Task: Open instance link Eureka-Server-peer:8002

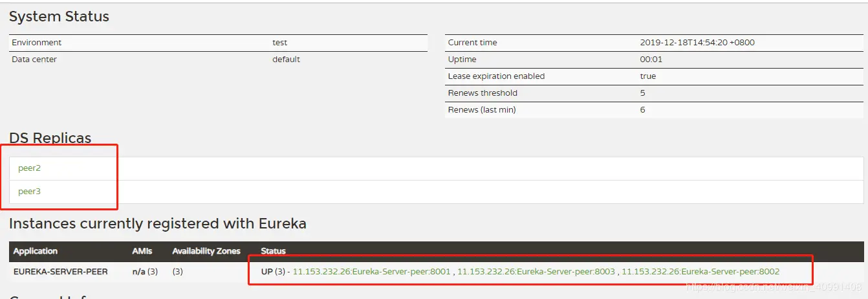Action: click(700, 272)
